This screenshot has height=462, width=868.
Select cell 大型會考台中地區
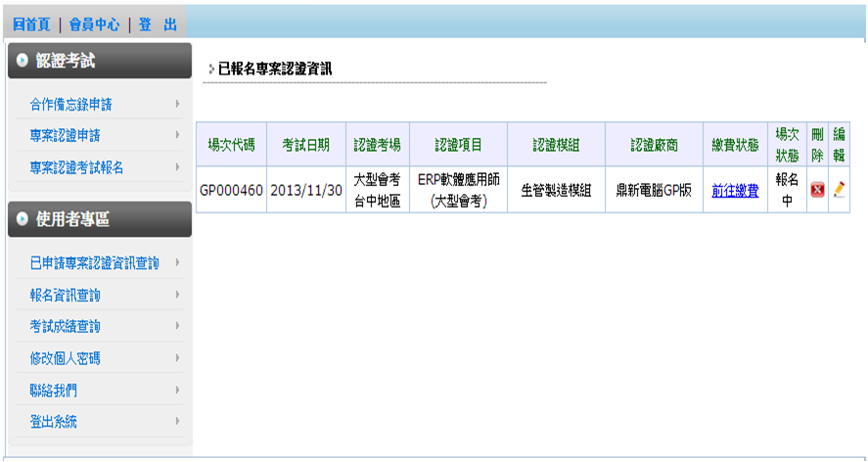coord(378,190)
